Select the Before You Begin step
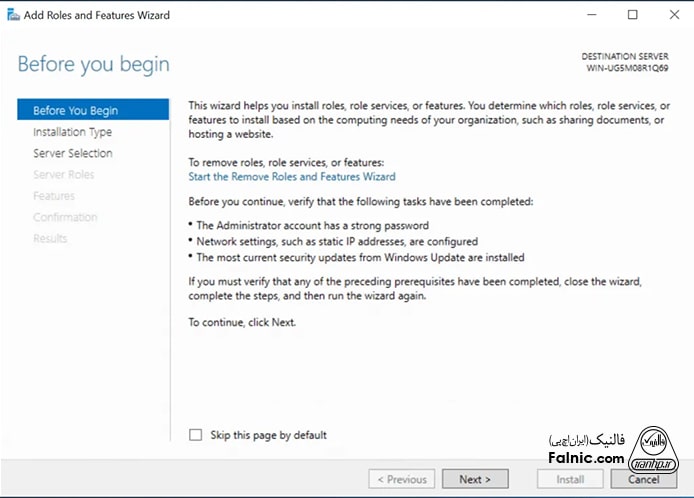 [75, 111]
